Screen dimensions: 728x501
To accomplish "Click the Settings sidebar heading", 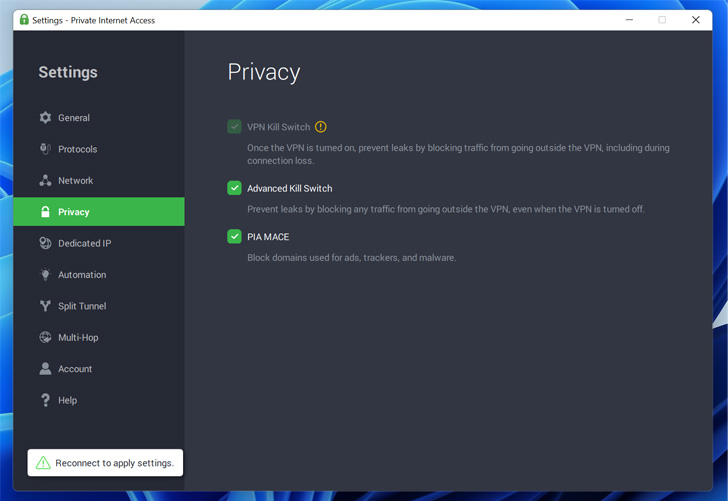I will click(x=68, y=72).
